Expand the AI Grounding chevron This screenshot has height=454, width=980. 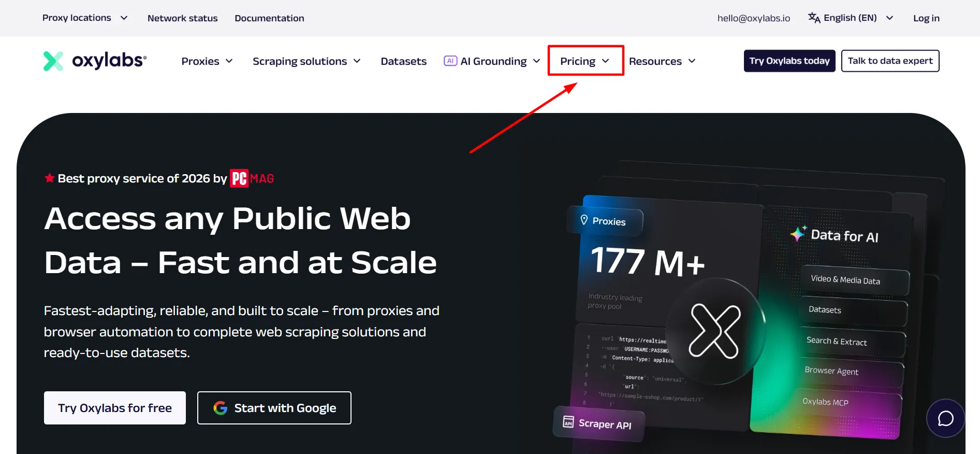pyautogui.click(x=536, y=61)
